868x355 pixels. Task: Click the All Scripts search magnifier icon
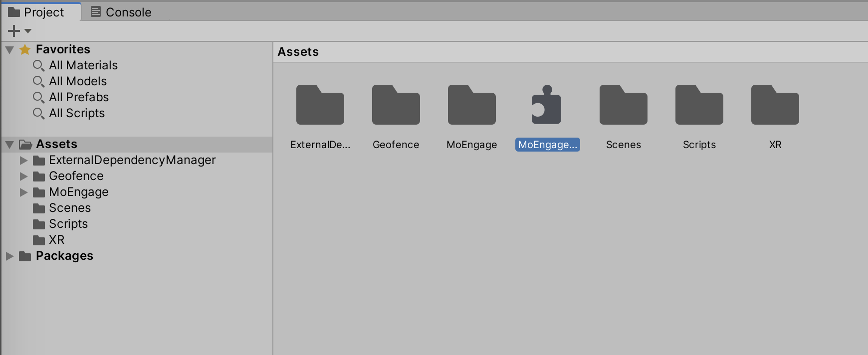[x=38, y=114]
